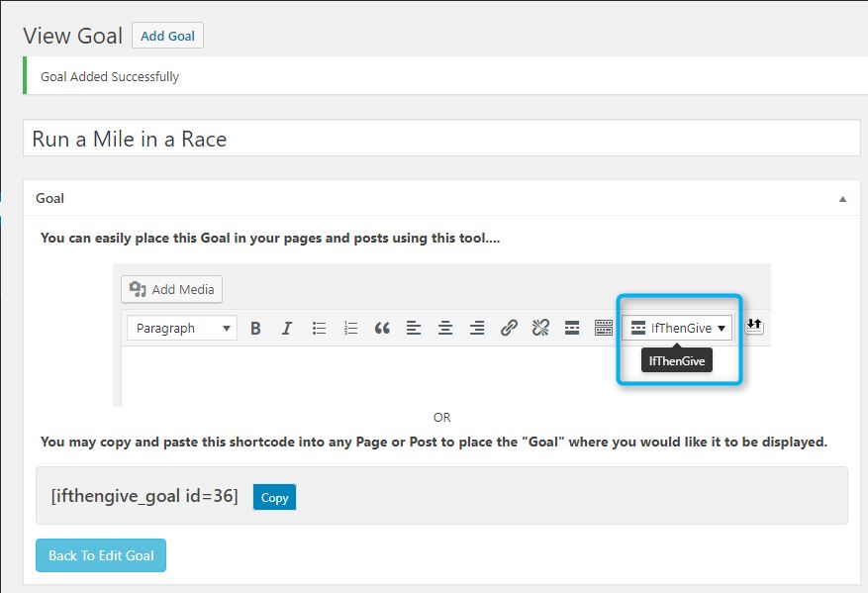Go Back To Edit Goal
The width and height of the screenshot is (868, 593).
[101, 555]
